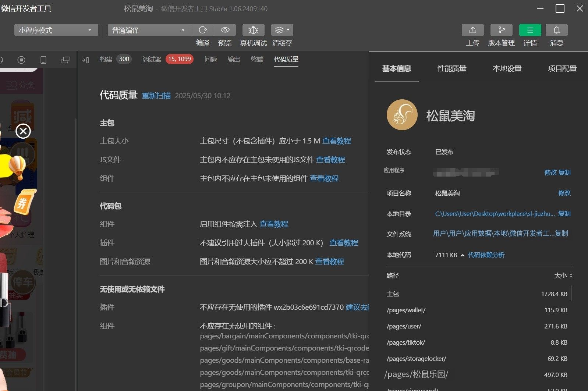Open the 问题 tab
This screenshot has height=391, width=588.
point(211,59)
